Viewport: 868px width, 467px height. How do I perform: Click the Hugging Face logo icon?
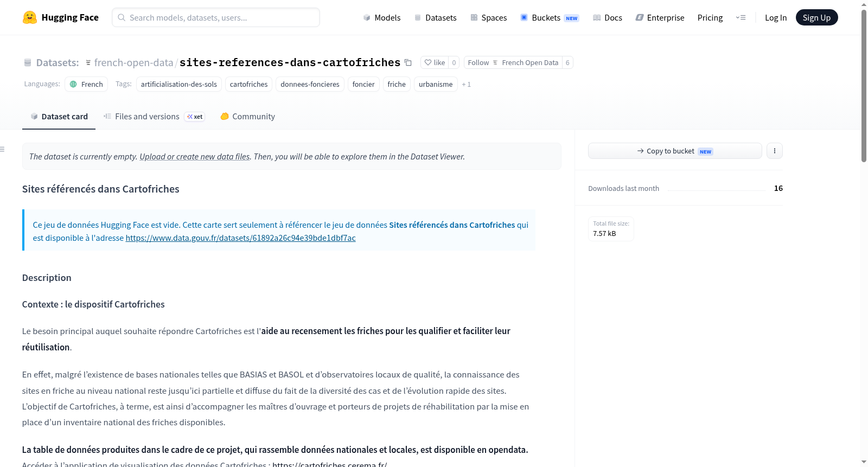click(x=30, y=17)
